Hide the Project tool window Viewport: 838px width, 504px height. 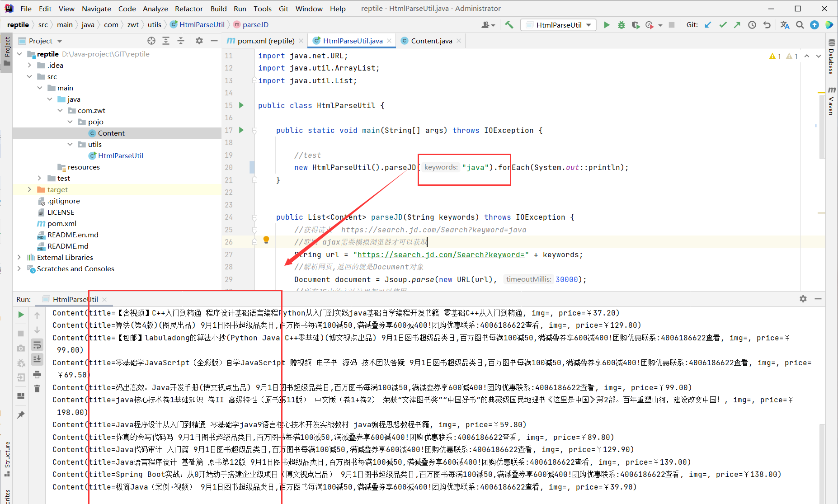click(x=214, y=41)
